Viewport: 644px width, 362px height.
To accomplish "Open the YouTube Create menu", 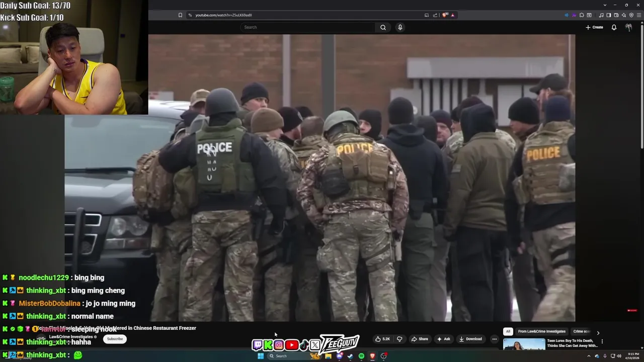I will pyautogui.click(x=594, y=27).
